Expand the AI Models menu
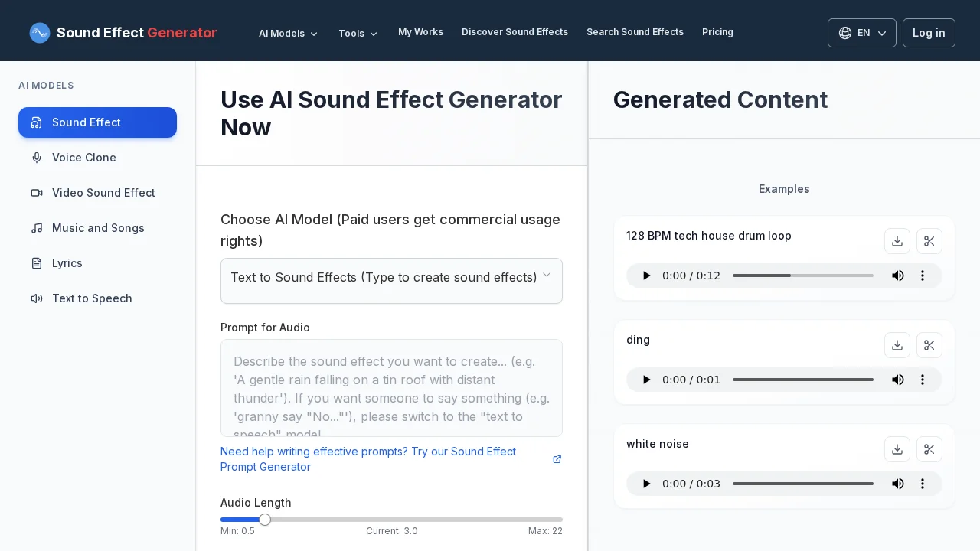Image resolution: width=980 pixels, height=551 pixels. [x=289, y=34]
